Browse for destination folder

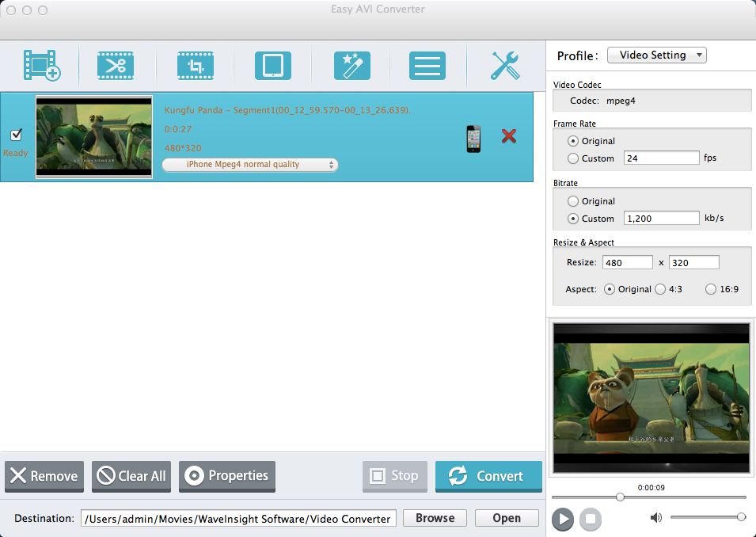[435, 518]
